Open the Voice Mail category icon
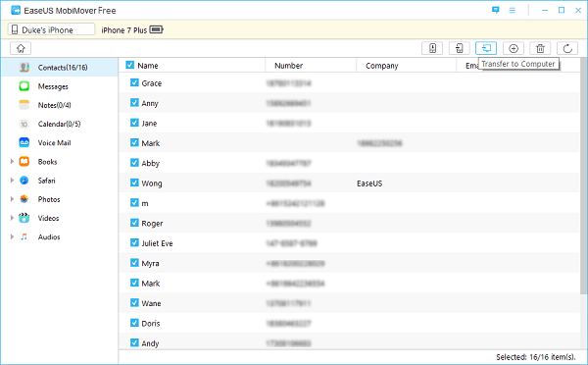The image size is (588, 365). (24, 142)
